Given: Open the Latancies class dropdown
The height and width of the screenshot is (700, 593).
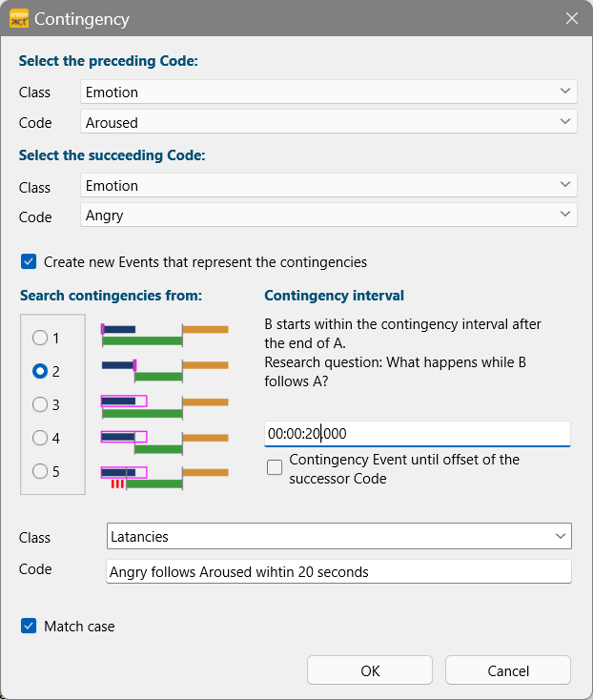Looking at the screenshot, I should pos(339,536).
